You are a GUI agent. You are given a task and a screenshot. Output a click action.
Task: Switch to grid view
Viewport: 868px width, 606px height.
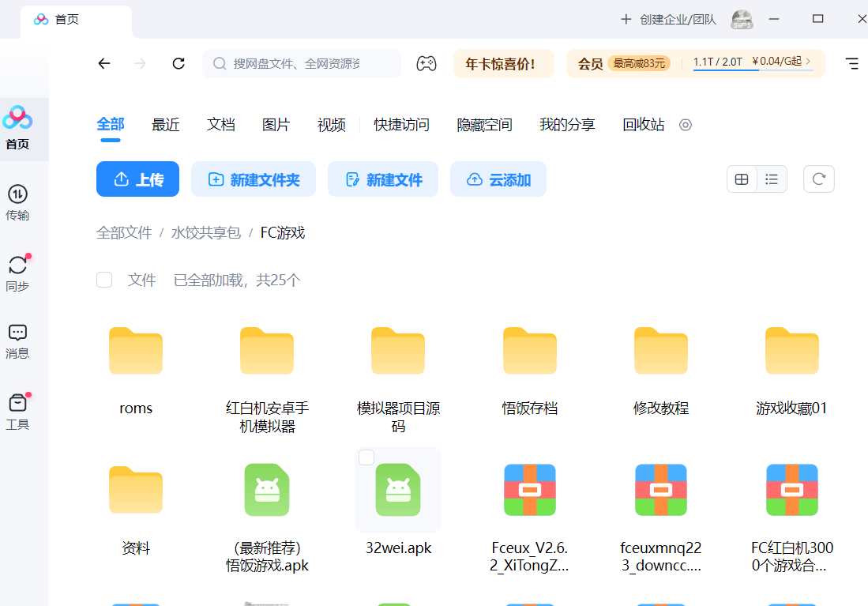(x=742, y=179)
